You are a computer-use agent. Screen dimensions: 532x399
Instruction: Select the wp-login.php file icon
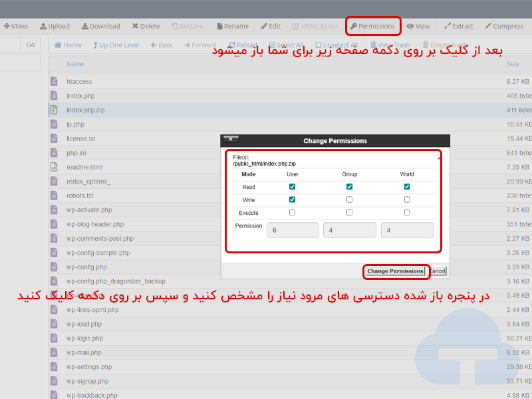tap(54, 338)
